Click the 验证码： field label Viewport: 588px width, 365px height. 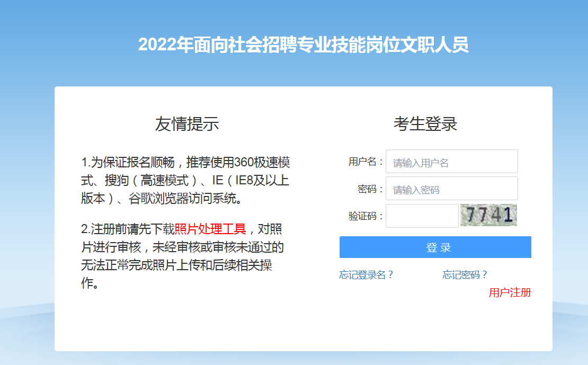(x=367, y=216)
